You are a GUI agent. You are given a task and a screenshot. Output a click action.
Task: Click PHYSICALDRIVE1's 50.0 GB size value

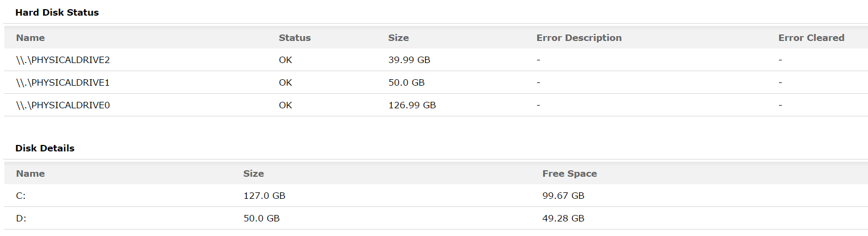coord(406,82)
